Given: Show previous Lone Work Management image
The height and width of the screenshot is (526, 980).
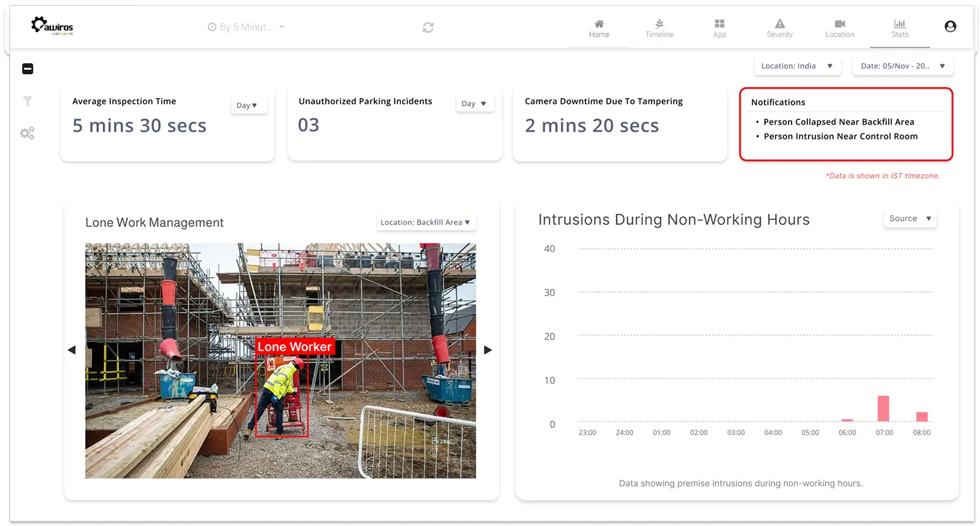Looking at the screenshot, I should pyautogui.click(x=71, y=350).
